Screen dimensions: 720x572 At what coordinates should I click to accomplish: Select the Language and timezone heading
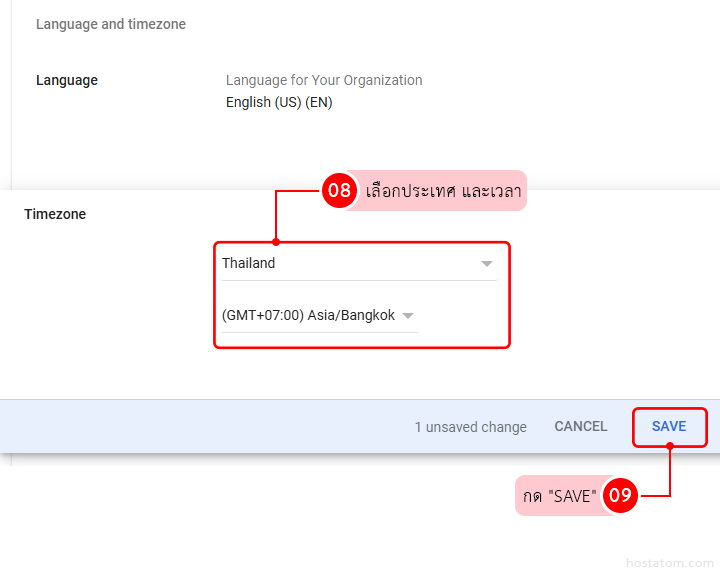pyautogui.click(x=111, y=24)
